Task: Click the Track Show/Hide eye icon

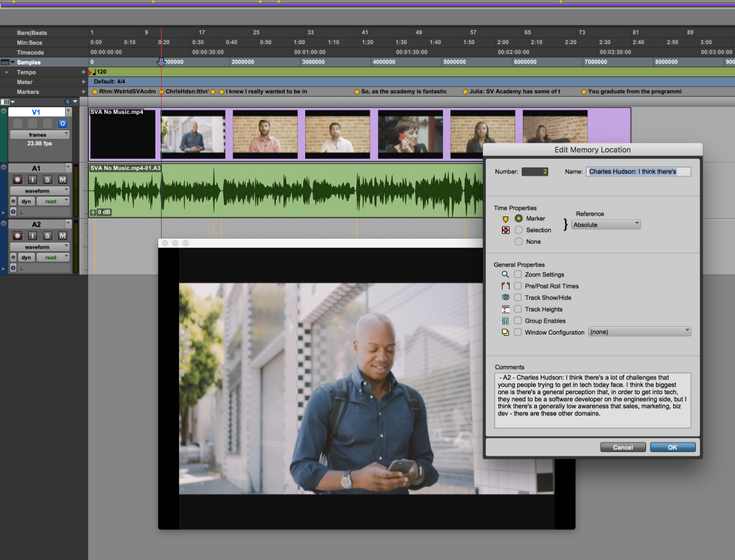Action: pyautogui.click(x=505, y=297)
